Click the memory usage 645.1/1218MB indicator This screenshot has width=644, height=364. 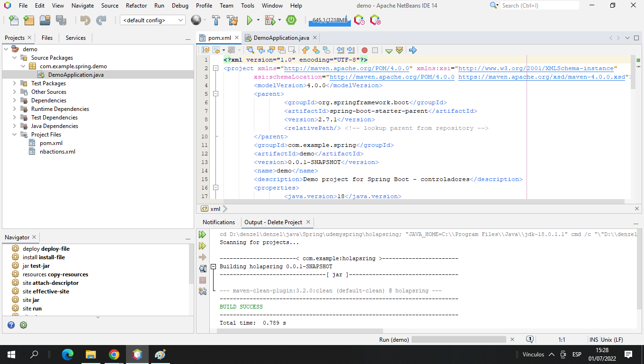coord(330,20)
